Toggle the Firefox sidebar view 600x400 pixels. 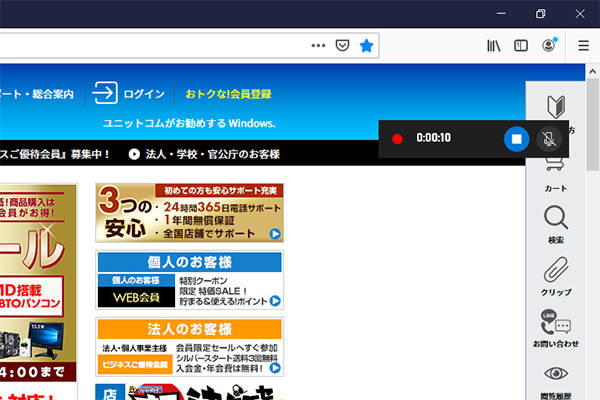[521, 46]
